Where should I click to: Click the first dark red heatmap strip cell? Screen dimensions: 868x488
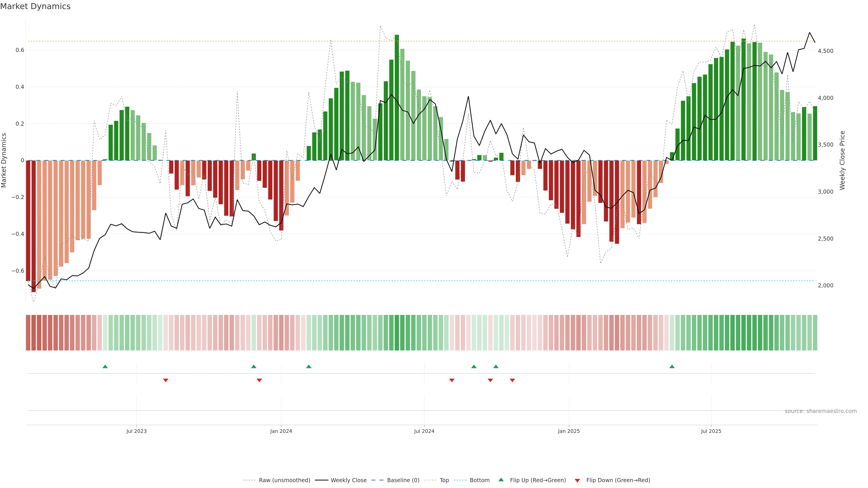click(28, 332)
